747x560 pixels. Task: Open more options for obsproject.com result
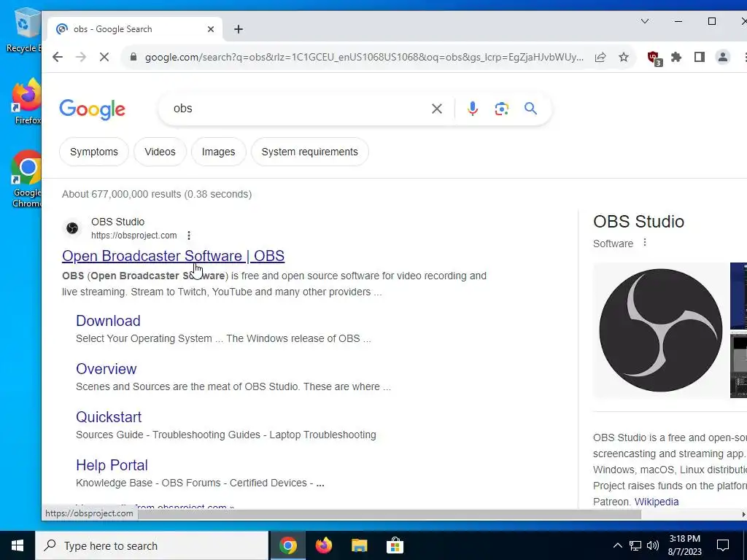(x=189, y=236)
